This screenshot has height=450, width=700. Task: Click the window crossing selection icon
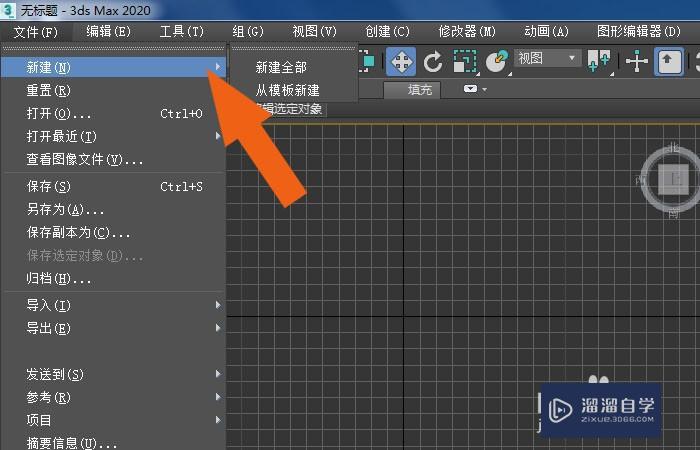pos(366,62)
